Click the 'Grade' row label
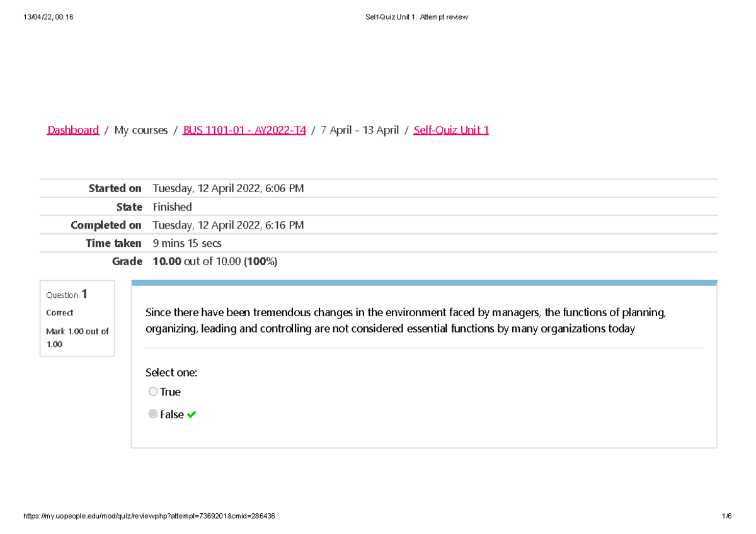 pos(129,261)
